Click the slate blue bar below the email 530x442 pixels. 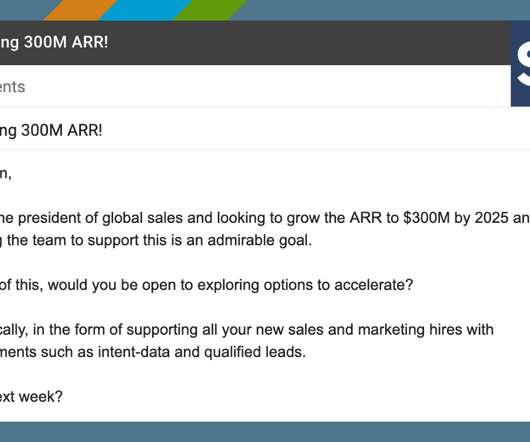point(265,432)
